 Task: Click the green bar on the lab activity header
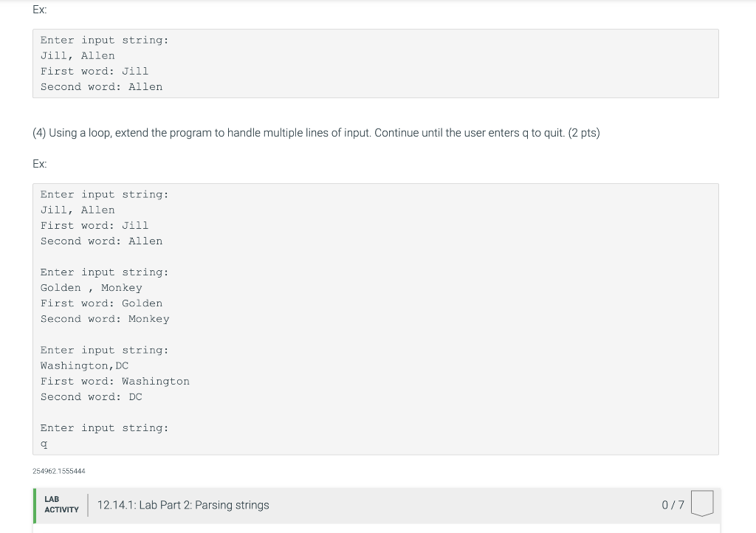point(35,506)
